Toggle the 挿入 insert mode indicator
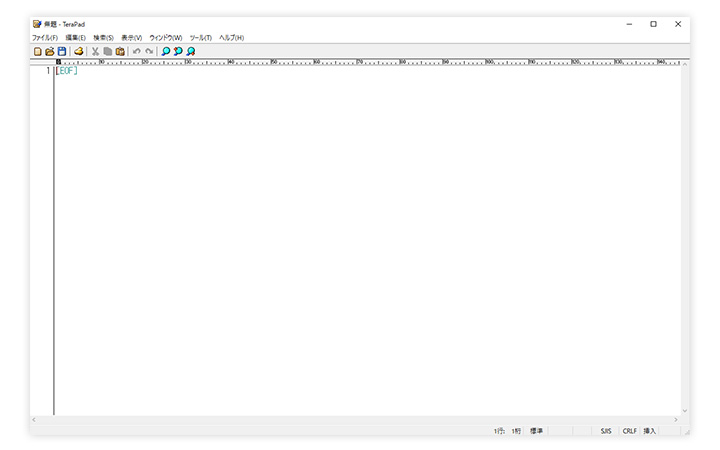 (x=650, y=431)
